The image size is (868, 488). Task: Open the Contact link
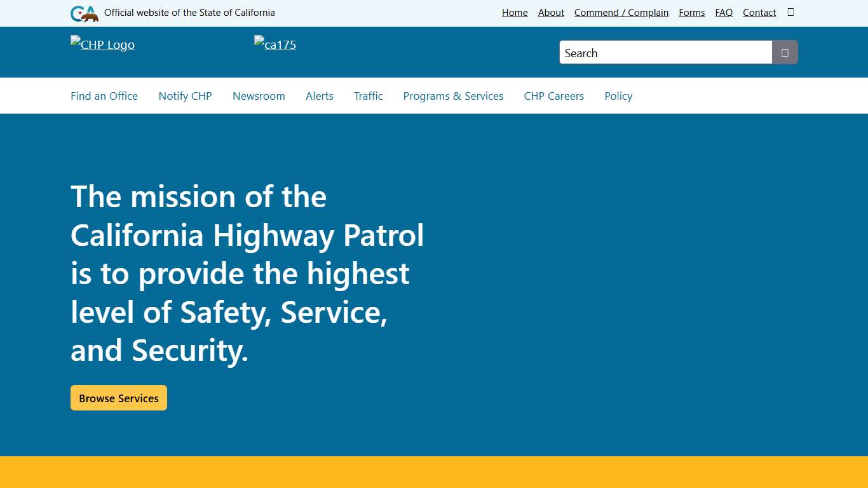(x=759, y=12)
